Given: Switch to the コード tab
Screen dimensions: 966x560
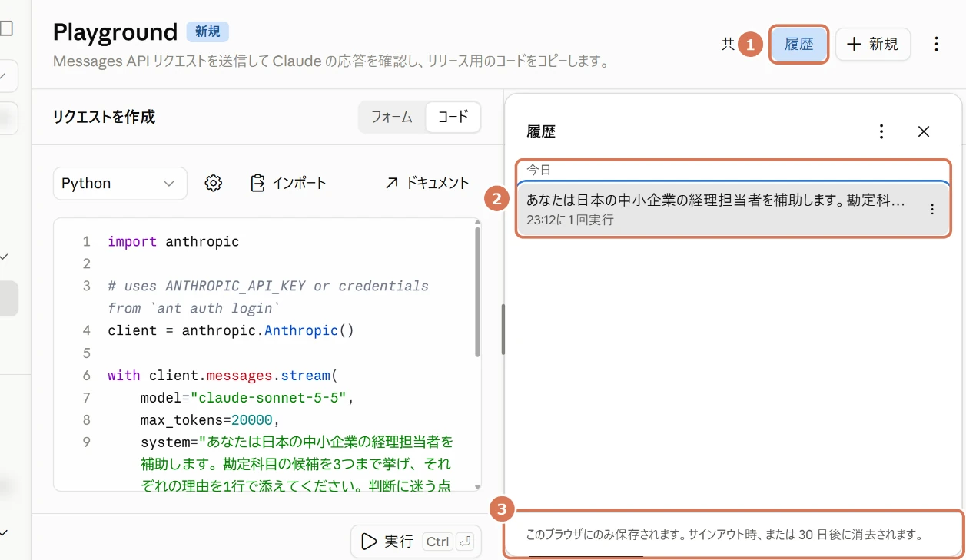Looking at the screenshot, I should pos(453,117).
